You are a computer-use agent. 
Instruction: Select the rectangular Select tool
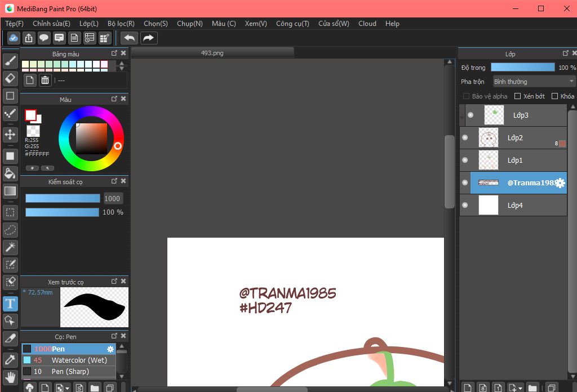tap(10, 212)
